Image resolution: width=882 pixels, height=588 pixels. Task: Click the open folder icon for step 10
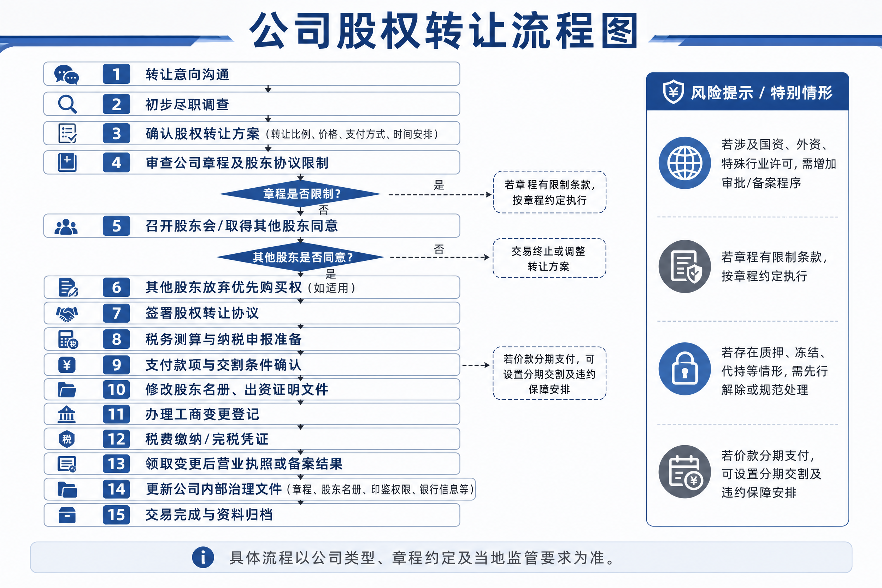67,390
